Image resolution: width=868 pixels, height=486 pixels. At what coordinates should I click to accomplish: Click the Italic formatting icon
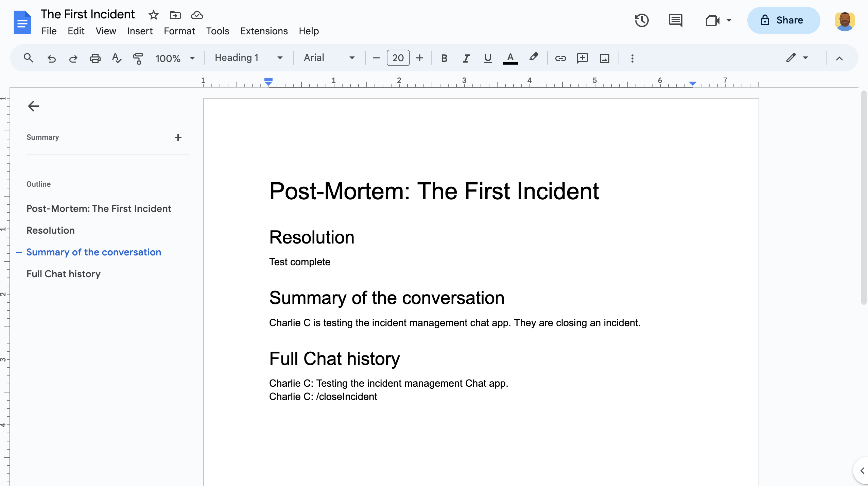coord(465,58)
